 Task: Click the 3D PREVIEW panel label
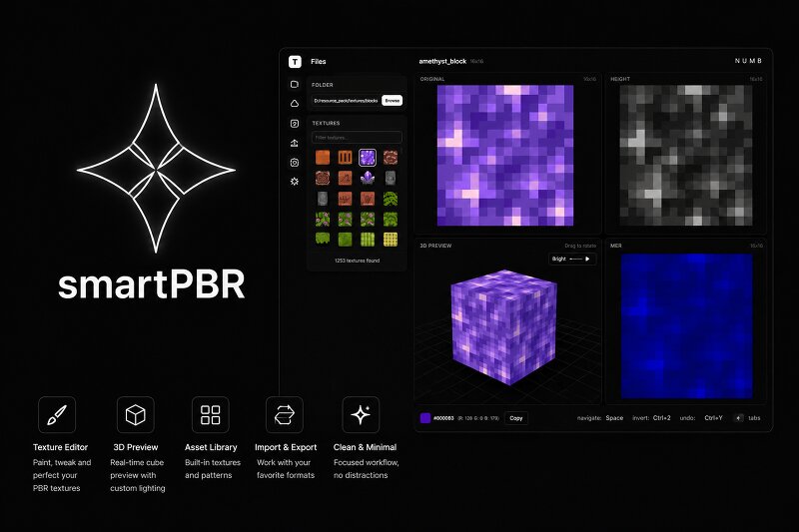(435, 246)
